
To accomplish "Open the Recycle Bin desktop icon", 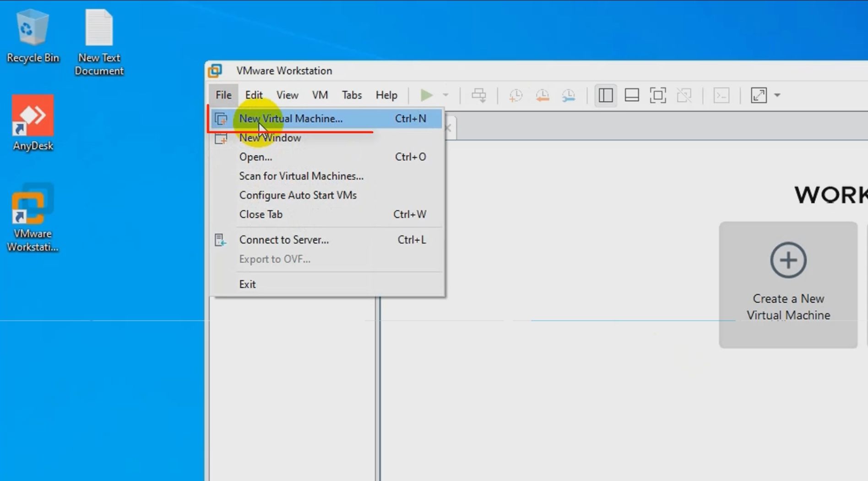I will click(x=33, y=37).
